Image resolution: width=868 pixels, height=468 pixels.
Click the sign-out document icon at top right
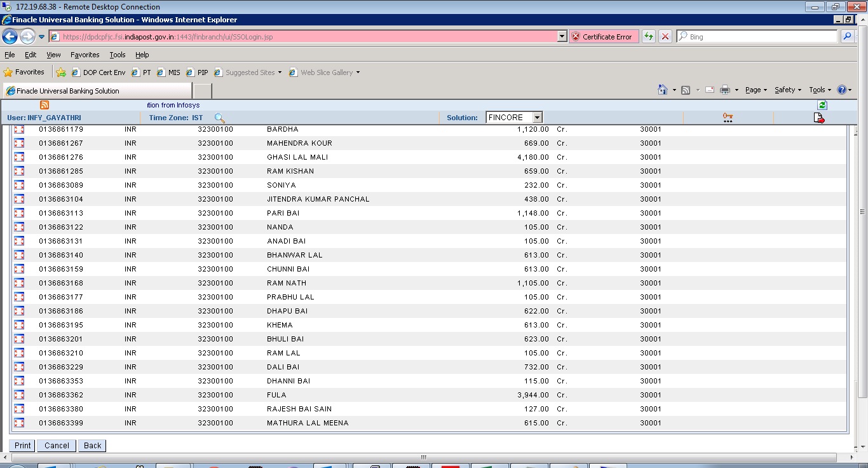[x=819, y=118]
